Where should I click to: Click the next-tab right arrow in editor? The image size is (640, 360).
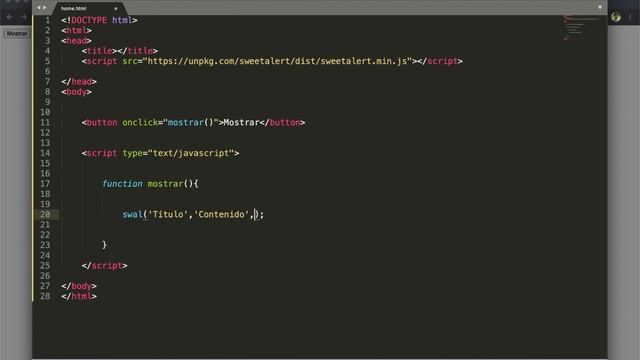(x=44, y=8)
